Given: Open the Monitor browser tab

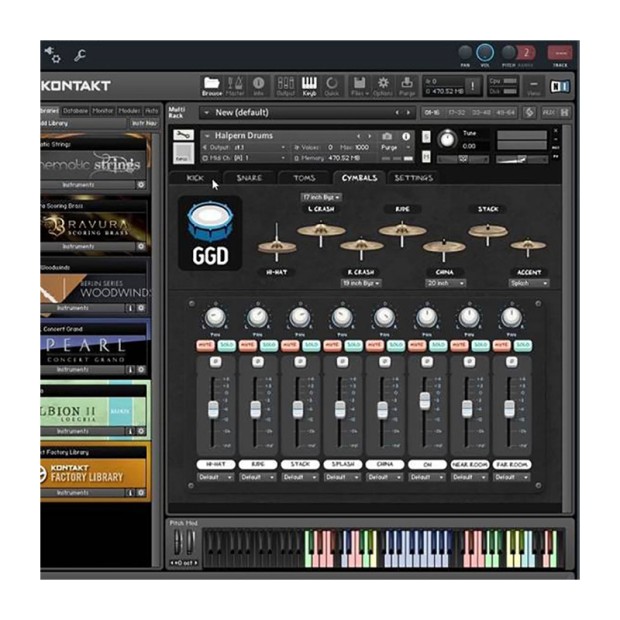Looking at the screenshot, I should pyautogui.click(x=103, y=111).
